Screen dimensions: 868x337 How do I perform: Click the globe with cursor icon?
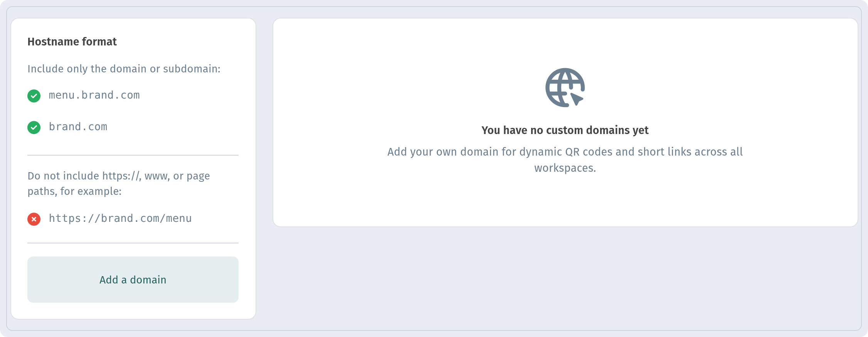coord(565,87)
